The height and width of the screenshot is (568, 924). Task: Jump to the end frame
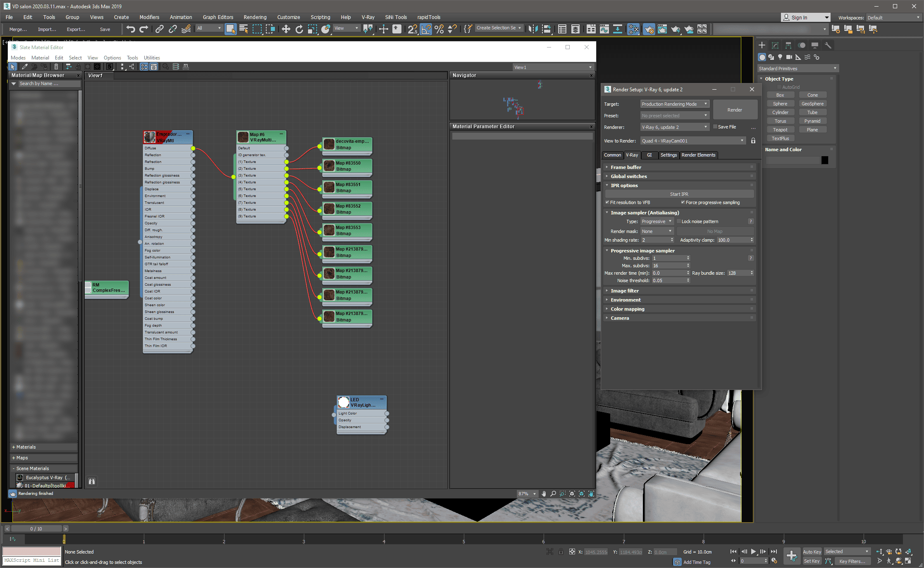click(x=773, y=551)
